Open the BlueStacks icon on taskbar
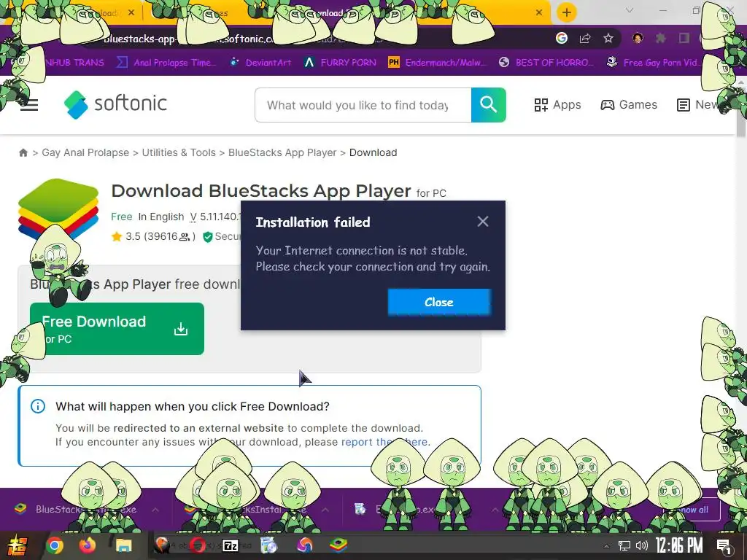Viewport: 747px width, 560px height. pyautogui.click(x=338, y=545)
